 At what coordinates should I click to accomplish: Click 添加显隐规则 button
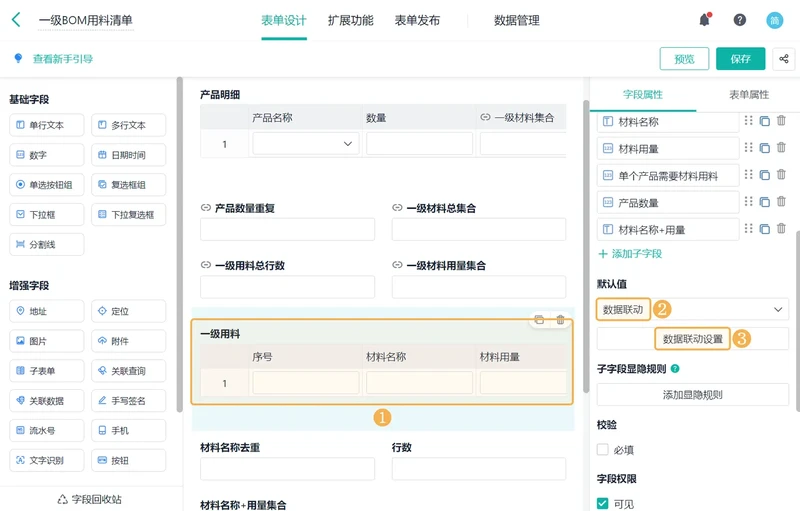692,395
